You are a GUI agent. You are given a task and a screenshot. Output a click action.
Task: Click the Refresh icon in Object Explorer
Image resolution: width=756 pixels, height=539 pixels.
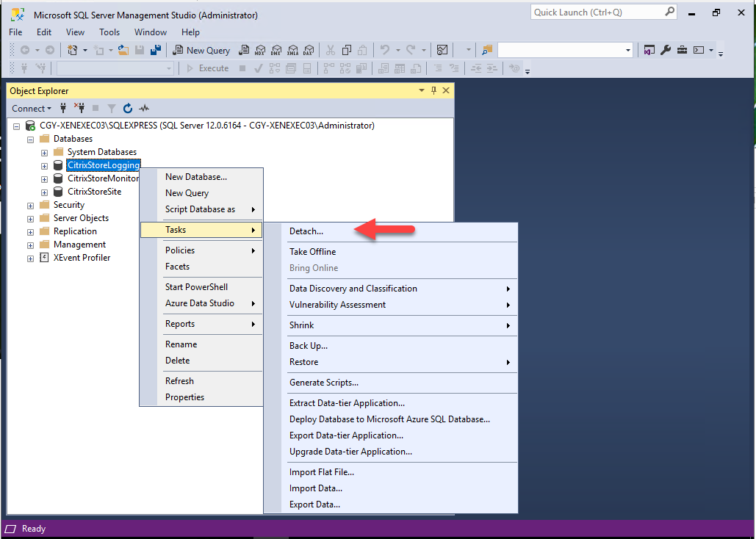pos(127,108)
